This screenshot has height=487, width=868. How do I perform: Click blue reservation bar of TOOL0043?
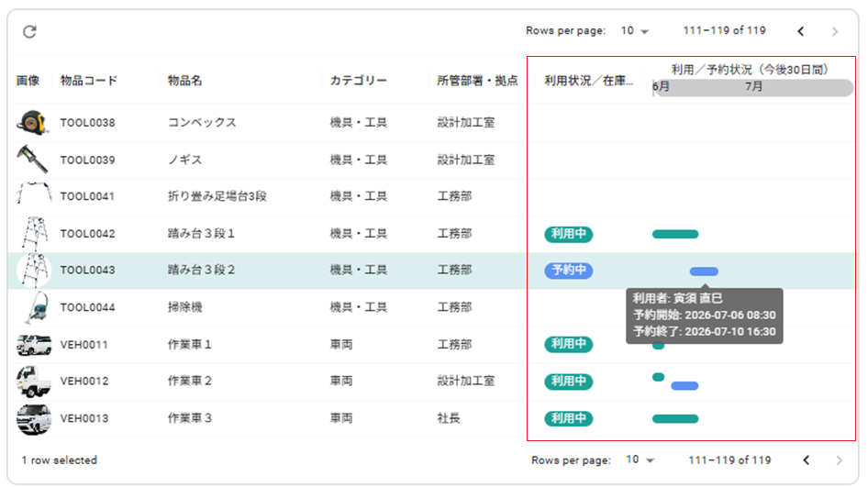click(704, 271)
